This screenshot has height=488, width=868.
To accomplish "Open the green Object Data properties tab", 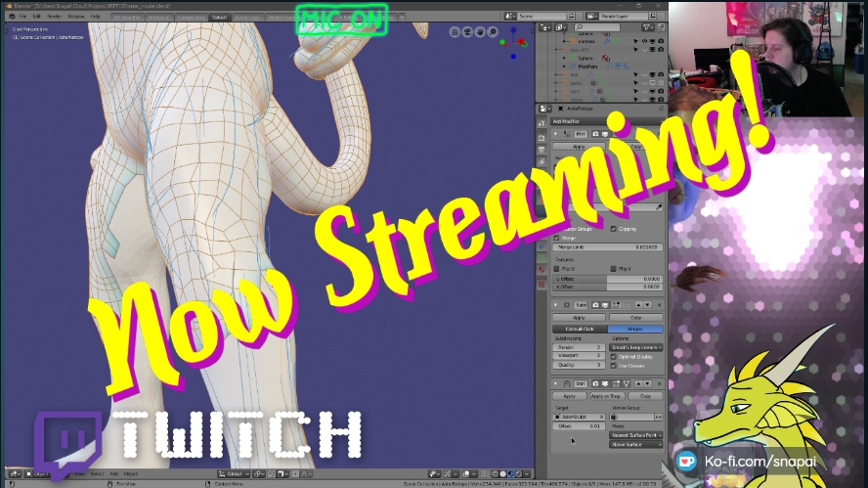I will [x=542, y=257].
